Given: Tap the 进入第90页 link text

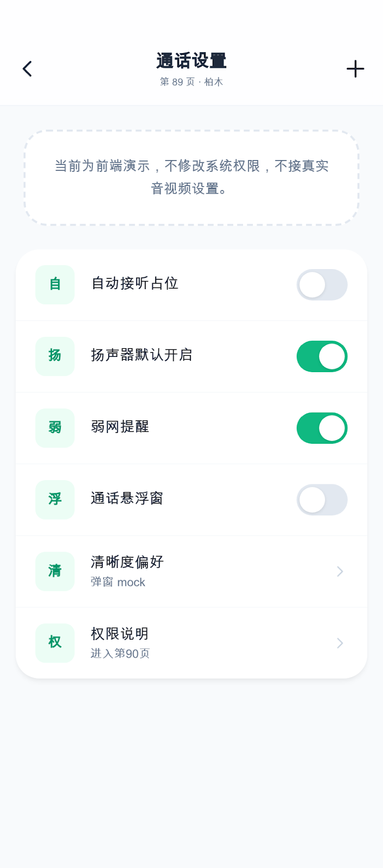Looking at the screenshot, I should point(120,653).
